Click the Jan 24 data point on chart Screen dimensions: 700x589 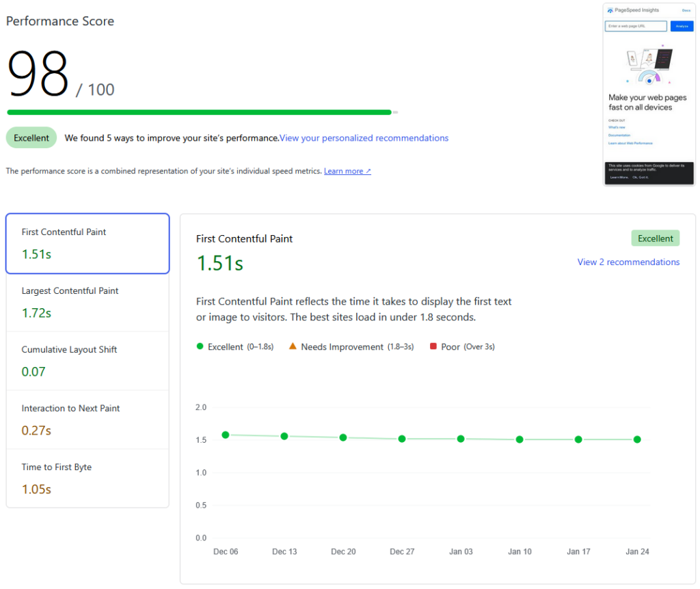(x=637, y=439)
